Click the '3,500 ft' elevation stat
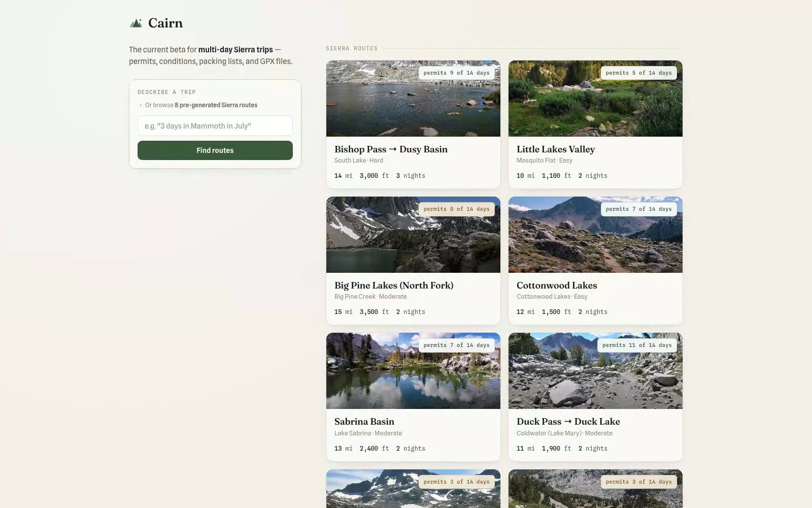 point(374,312)
